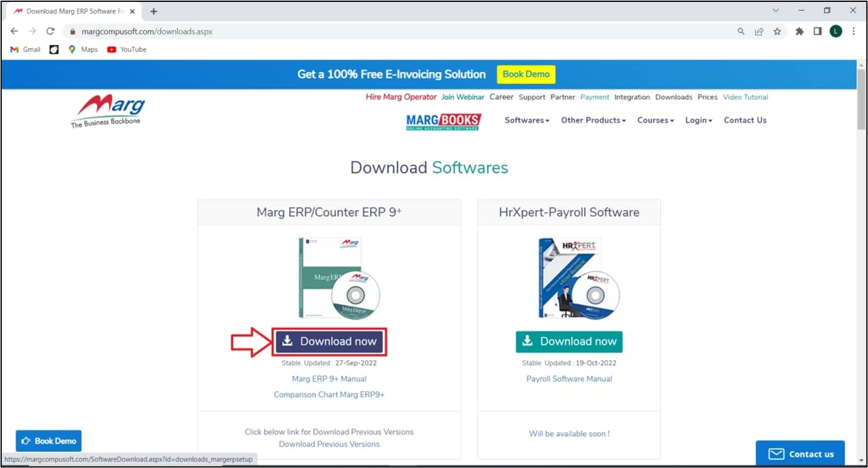Open Chrome's three-dot menu
Screen dimensions: 868x468
[x=854, y=31]
